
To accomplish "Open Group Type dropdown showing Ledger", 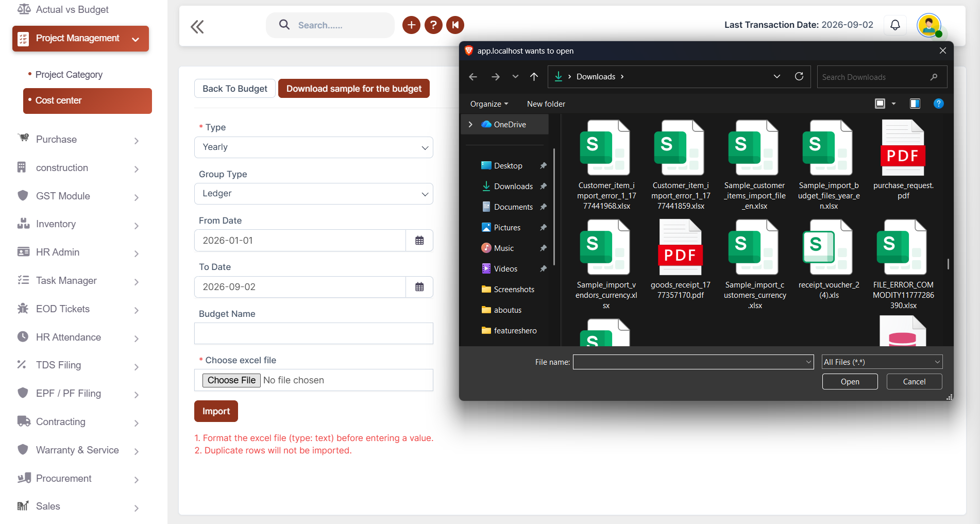I will [x=314, y=194].
